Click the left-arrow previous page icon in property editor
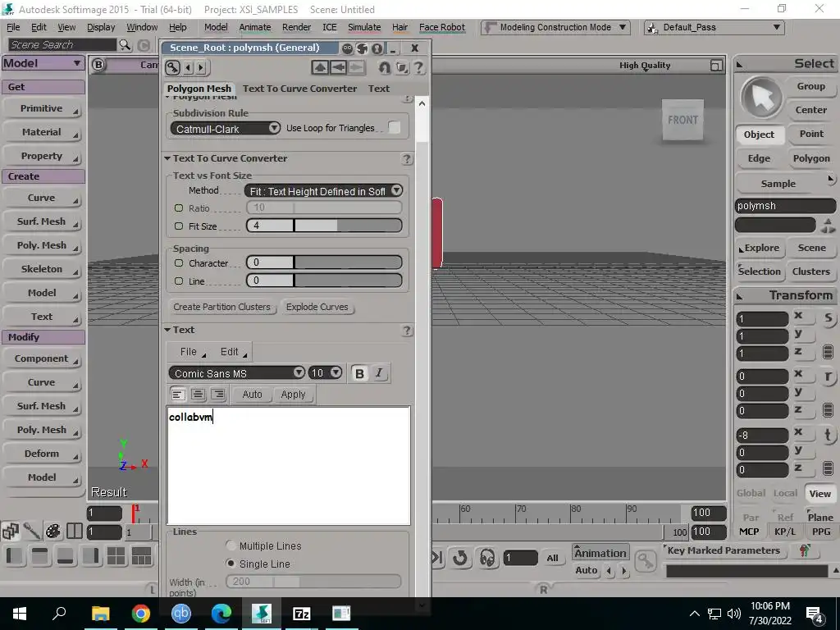840x630 pixels. (338, 67)
